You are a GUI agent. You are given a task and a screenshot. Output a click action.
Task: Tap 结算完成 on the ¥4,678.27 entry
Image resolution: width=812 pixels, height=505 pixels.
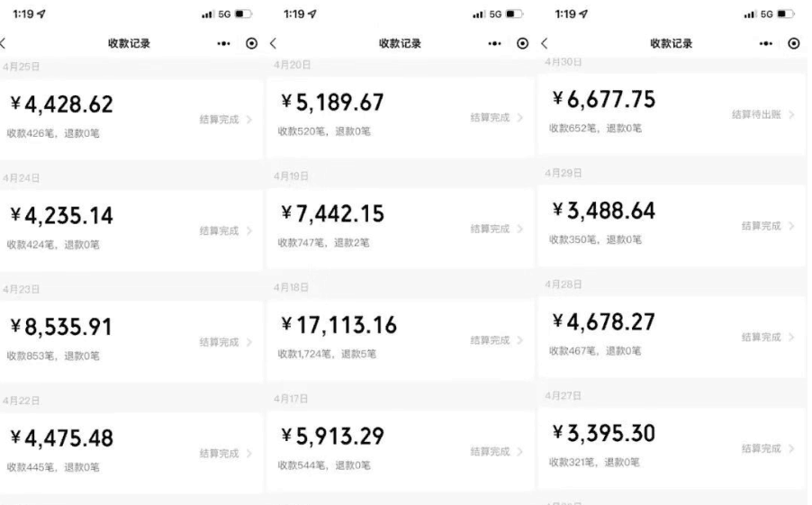[x=762, y=338]
